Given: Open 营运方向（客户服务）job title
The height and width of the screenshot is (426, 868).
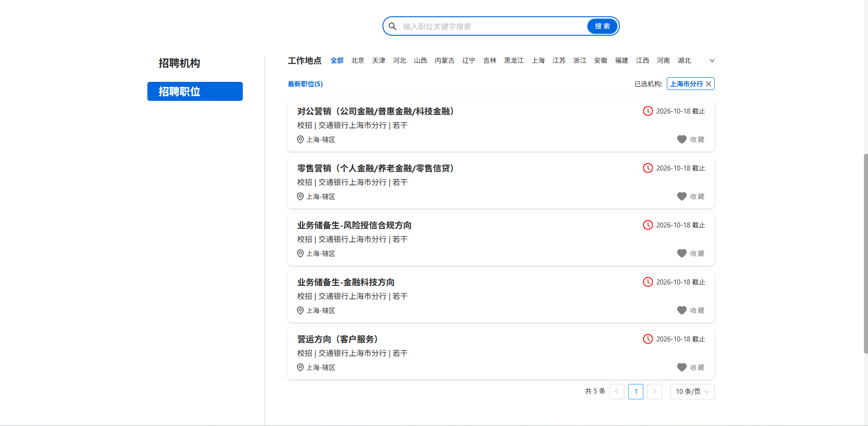Looking at the screenshot, I should click(x=338, y=339).
